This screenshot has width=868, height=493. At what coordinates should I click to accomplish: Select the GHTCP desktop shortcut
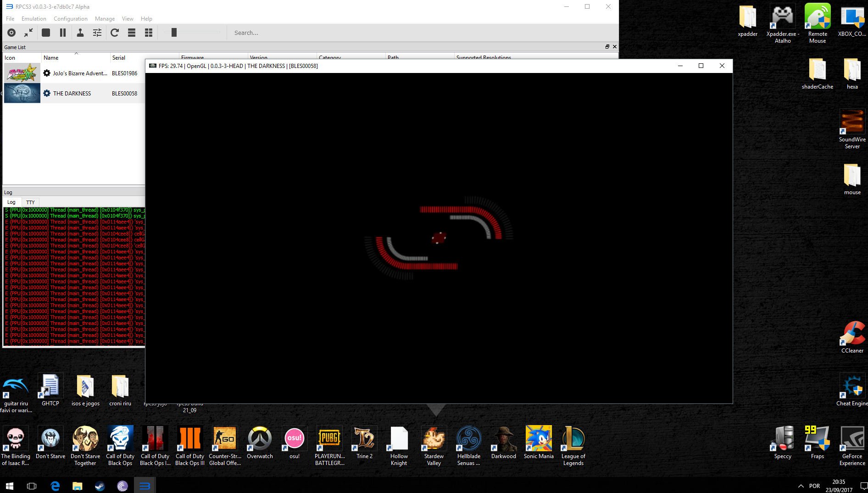pos(50,390)
